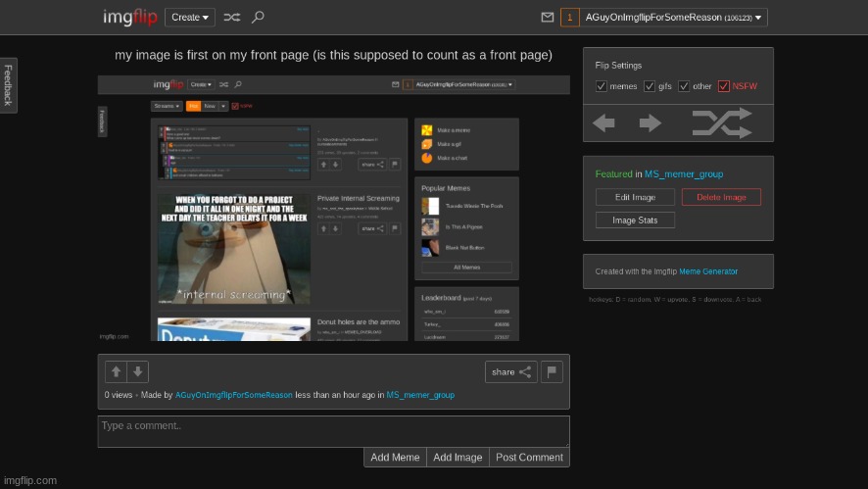This screenshot has height=489, width=868.
Task: Click the imgflip logo in header
Action: point(130,18)
